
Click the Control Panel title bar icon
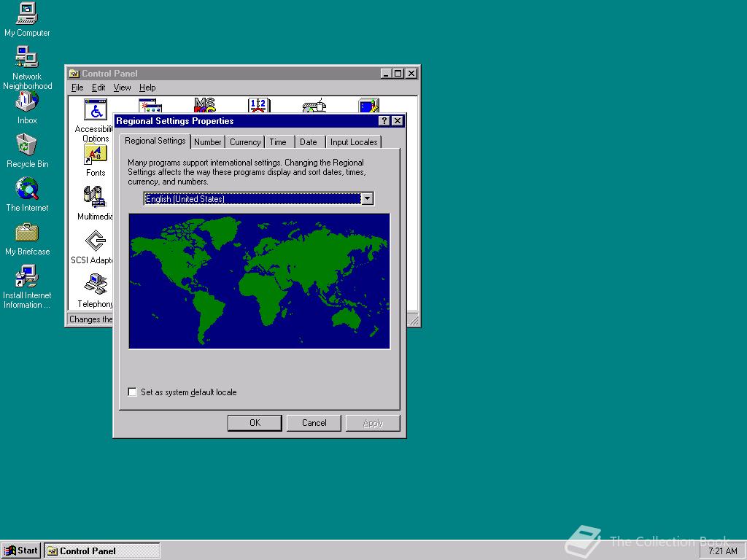coord(74,74)
